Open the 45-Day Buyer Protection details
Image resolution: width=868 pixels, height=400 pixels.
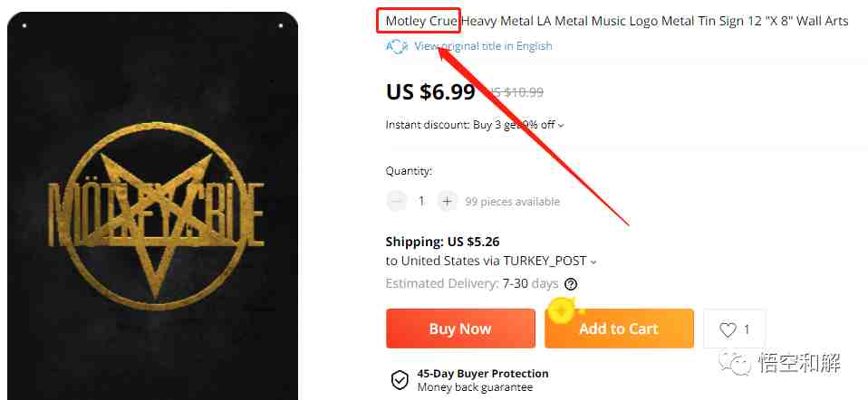click(483, 374)
